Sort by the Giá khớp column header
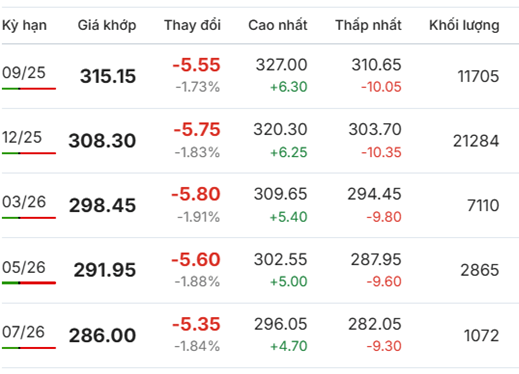 pos(107,26)
